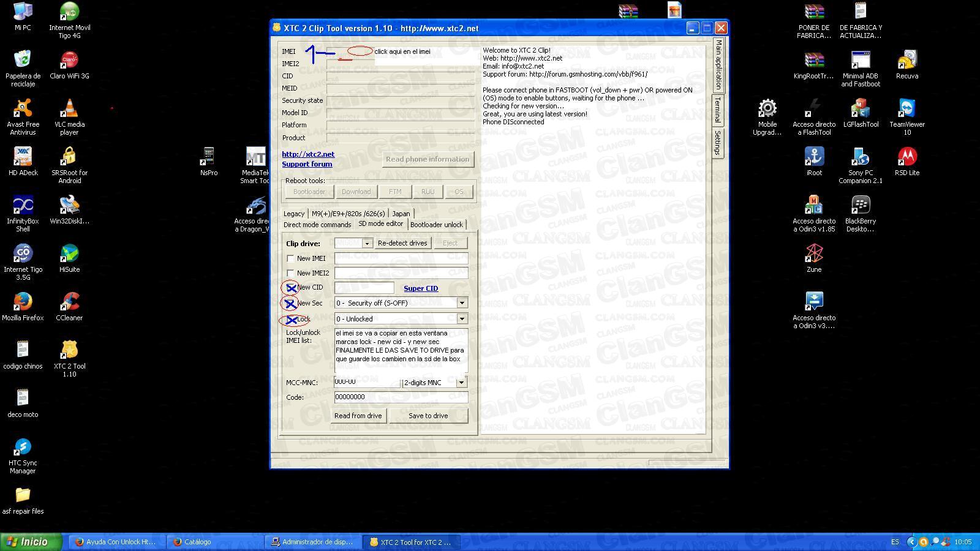Image resolution: width=980 pixels, height=551 pixels.
Task: Enable the New IMEI2 checkbox
Action: (x=290, y=273)
